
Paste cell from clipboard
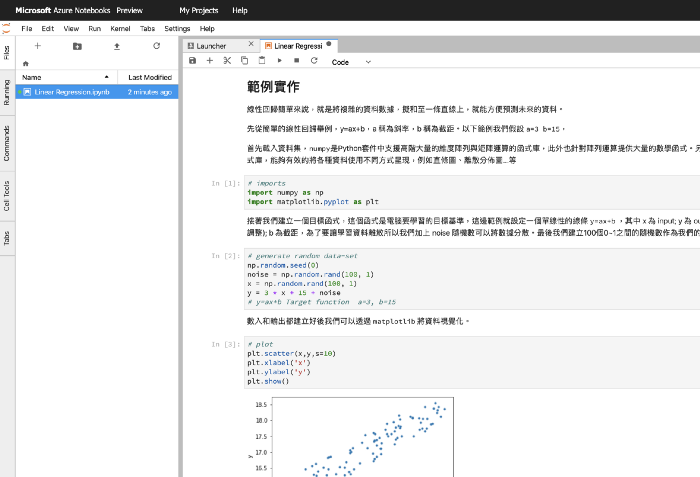tap(262, 61)
